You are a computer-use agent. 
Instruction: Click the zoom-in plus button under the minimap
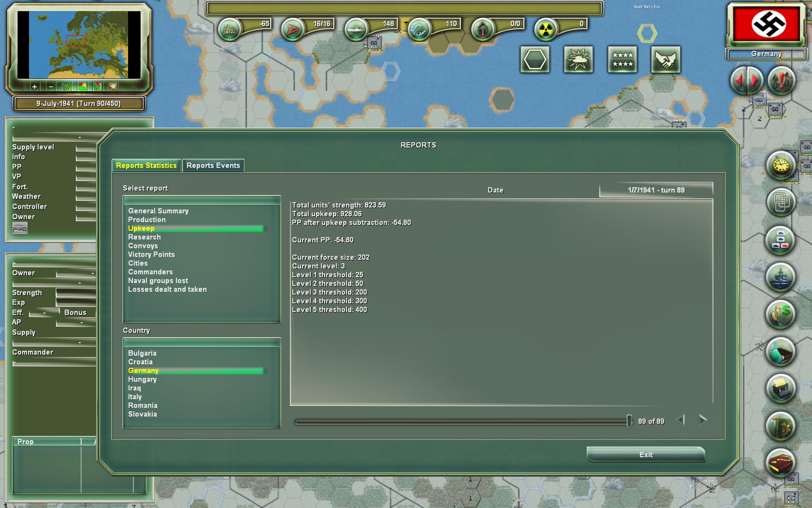[x=33, y=87]
